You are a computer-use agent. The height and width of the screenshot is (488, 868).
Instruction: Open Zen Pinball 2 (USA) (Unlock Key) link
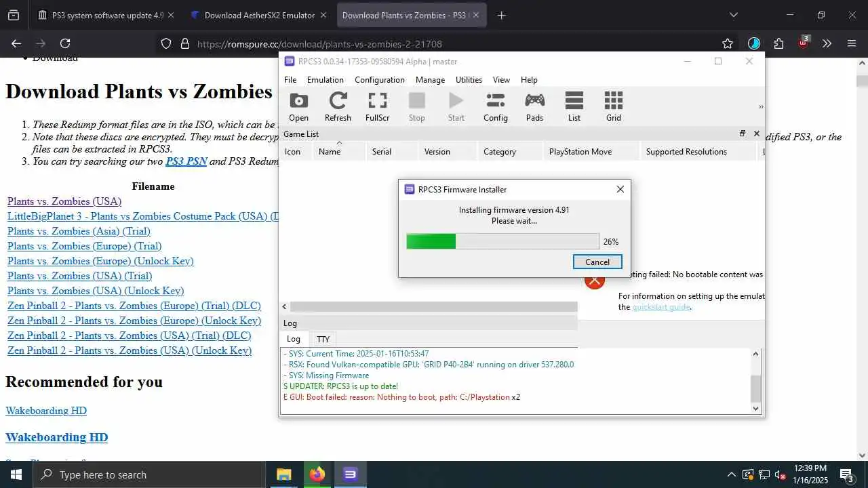click(x=130, y=350)
